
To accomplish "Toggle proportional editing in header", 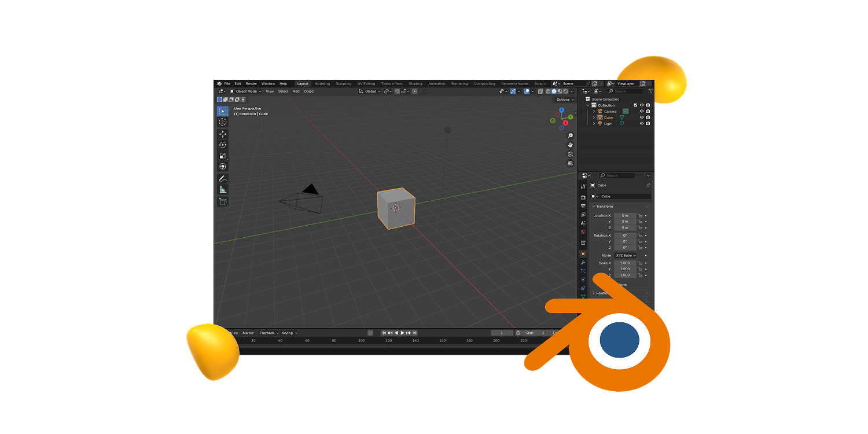I will click(x=414, y=91).
